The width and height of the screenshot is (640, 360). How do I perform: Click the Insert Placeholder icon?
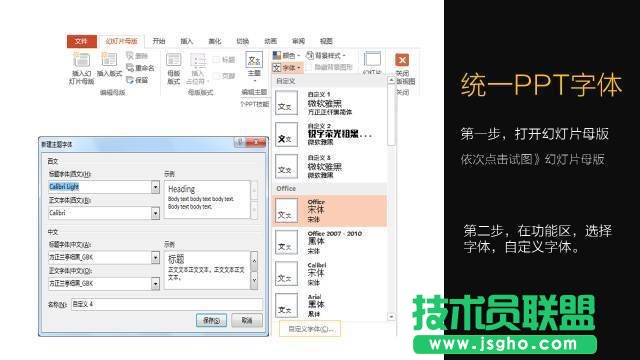[x=198, y=60]
